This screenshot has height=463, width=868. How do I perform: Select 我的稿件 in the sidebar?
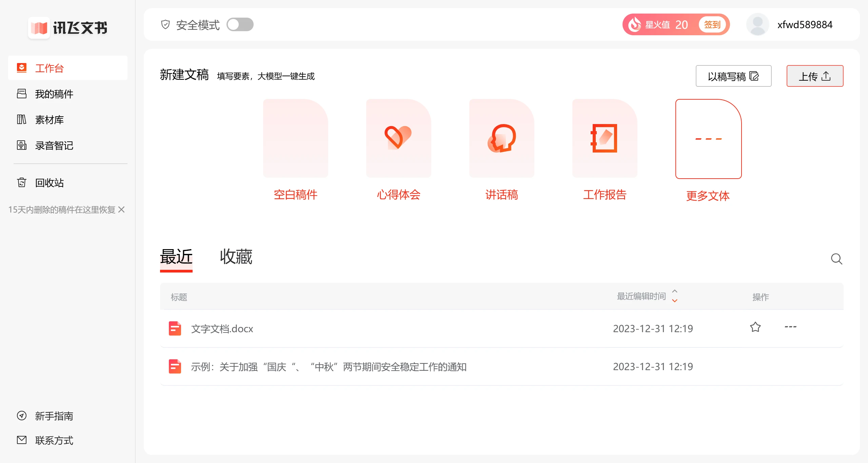(x=54, y=94)
